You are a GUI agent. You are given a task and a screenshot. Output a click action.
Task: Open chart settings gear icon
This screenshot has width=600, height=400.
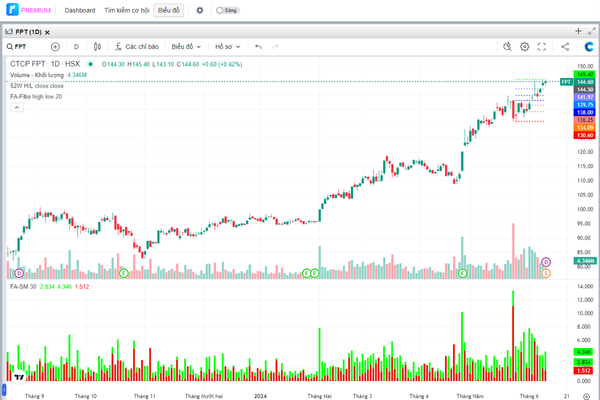tap(524, 47)
